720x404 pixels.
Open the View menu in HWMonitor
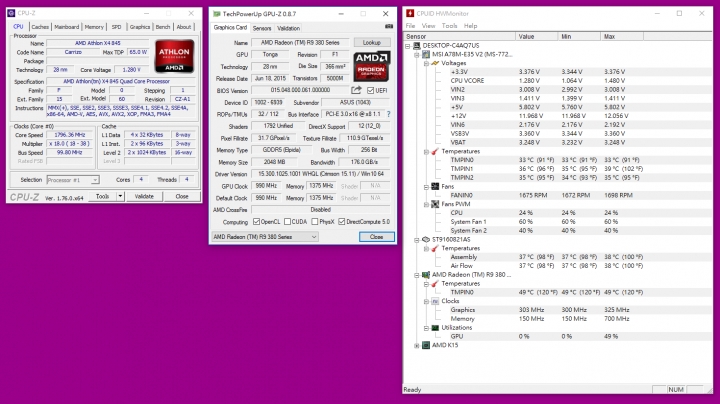428,26
